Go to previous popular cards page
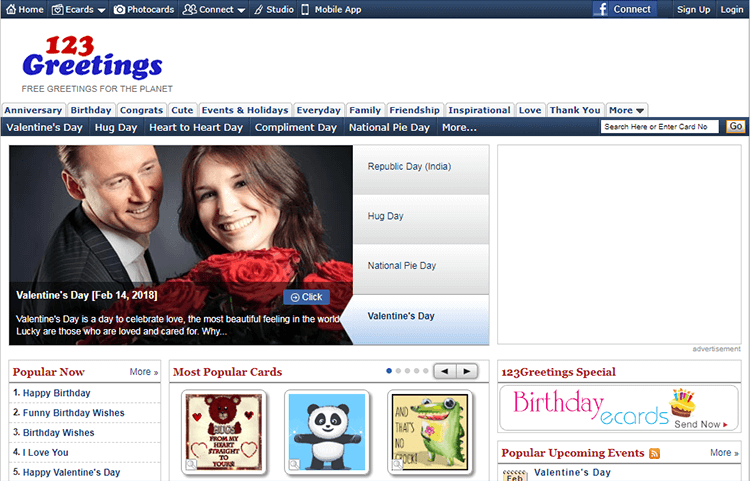750x481 pixels. (x=445, y=372)
